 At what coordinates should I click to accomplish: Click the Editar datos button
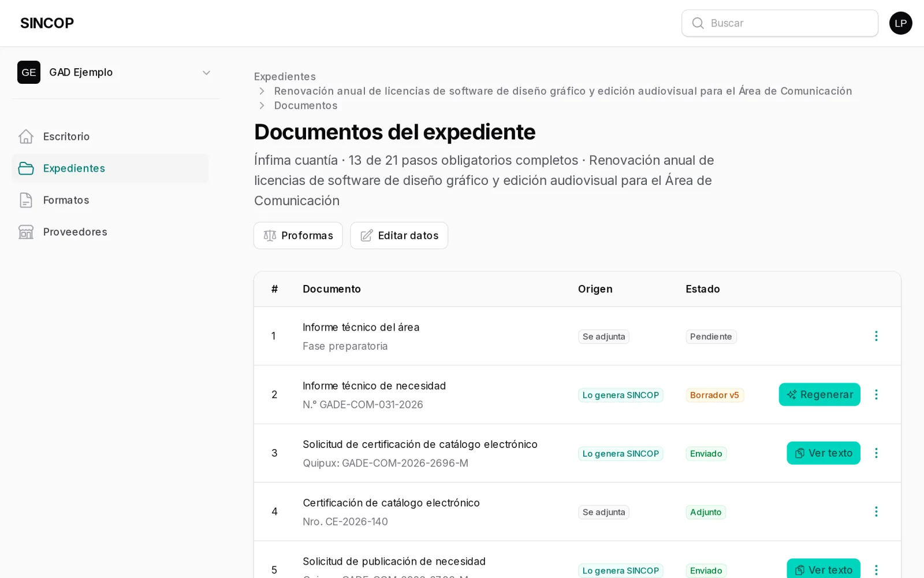[x=399, y=236]
